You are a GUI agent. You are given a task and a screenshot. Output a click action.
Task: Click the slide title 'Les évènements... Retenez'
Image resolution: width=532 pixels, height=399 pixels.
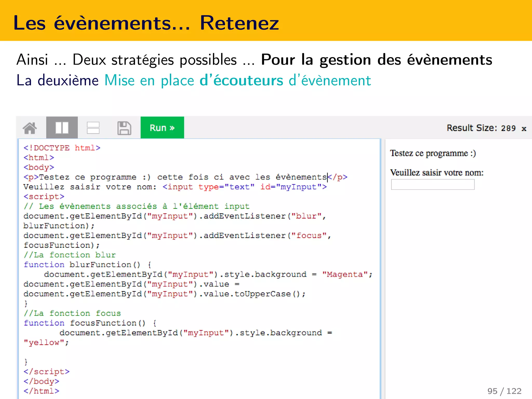(146, 23)
